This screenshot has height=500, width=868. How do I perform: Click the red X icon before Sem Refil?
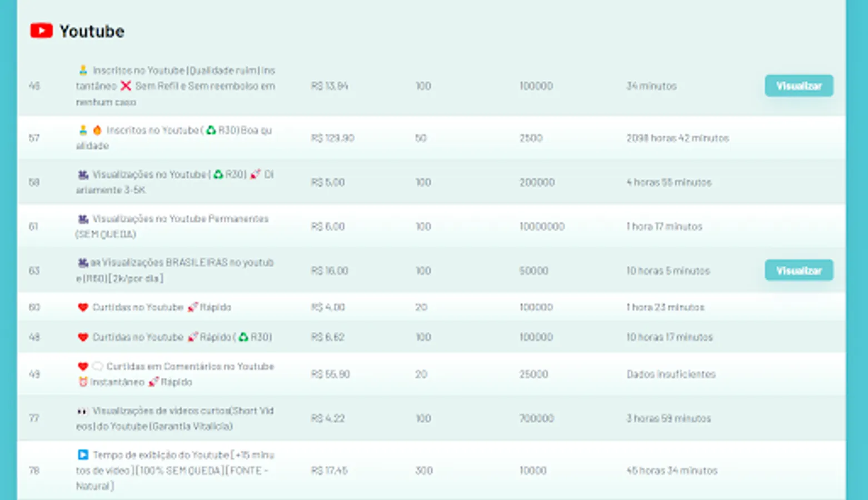point(126,86)
